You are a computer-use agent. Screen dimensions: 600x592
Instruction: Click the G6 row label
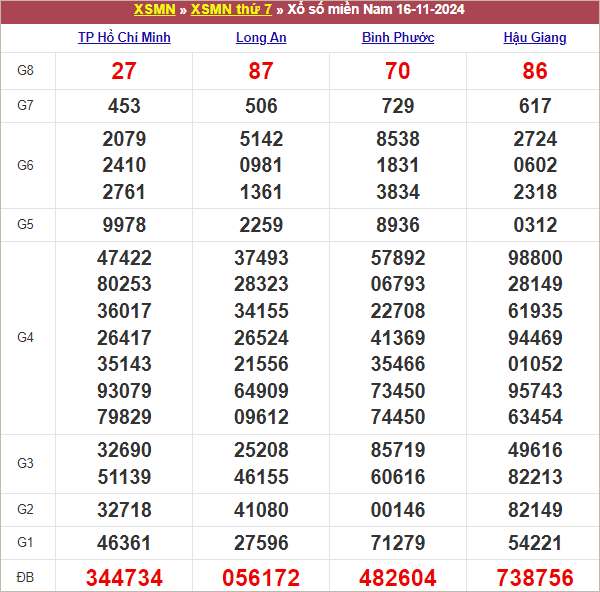click(x=25, y=165)
